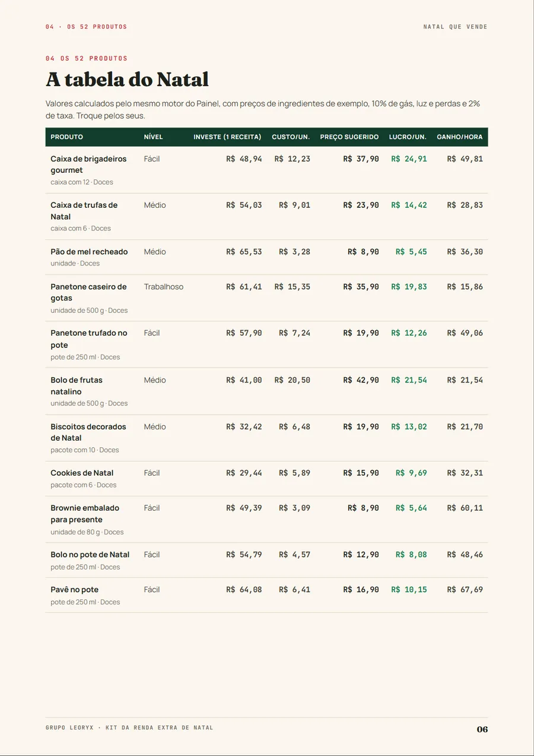Click the PRODUTO column header

(66, 137)
